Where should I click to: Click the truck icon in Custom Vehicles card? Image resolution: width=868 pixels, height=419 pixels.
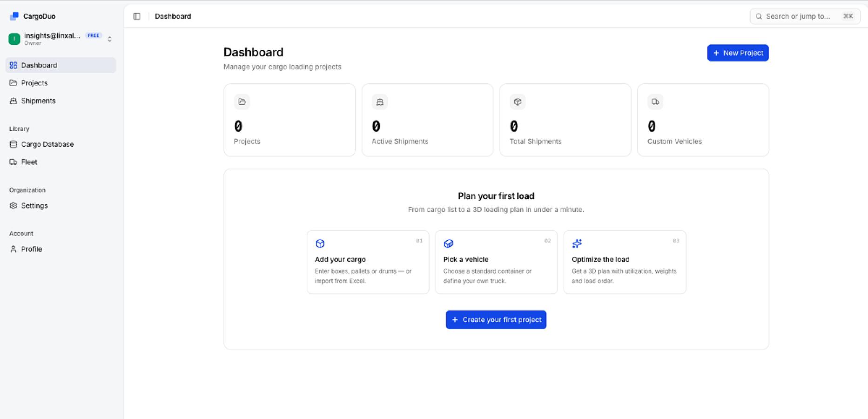655,102
